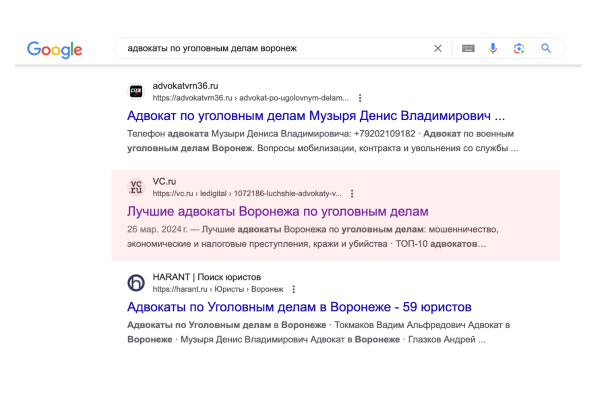Click the vc.ru ledigital URL breadcrumb
This screenshot has height=400, width=600.
point(247,194)
